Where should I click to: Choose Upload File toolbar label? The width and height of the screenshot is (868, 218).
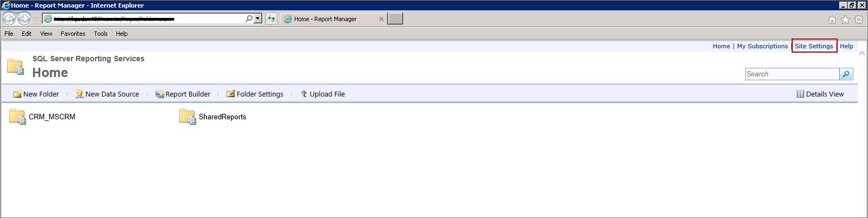327,94
